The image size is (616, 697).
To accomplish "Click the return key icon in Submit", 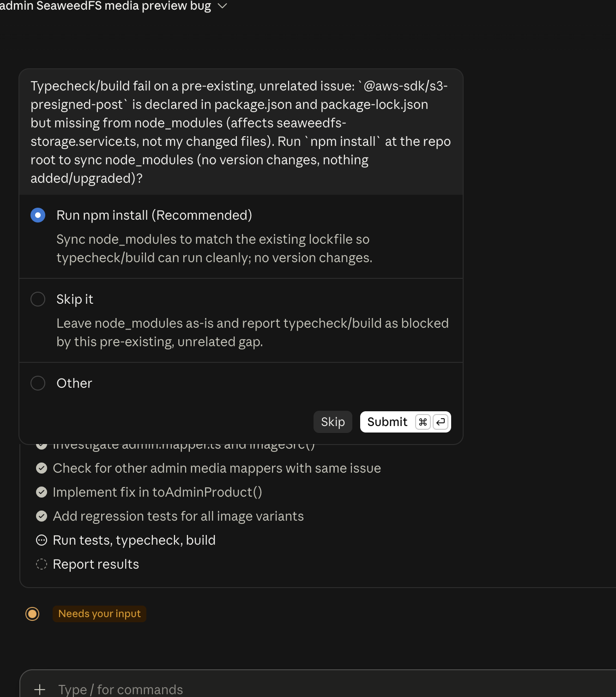I will (x=441, y=422).
